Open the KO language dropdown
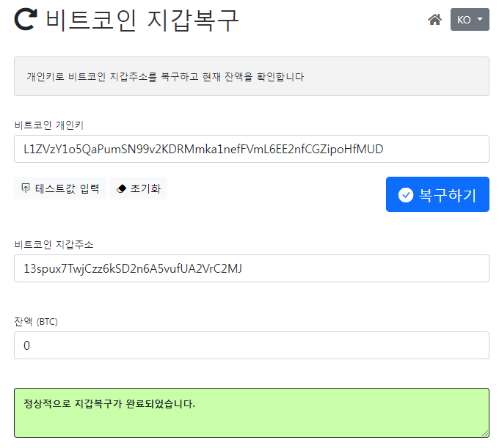The width and height of the screenshot is (499, 448). point(470,20)
